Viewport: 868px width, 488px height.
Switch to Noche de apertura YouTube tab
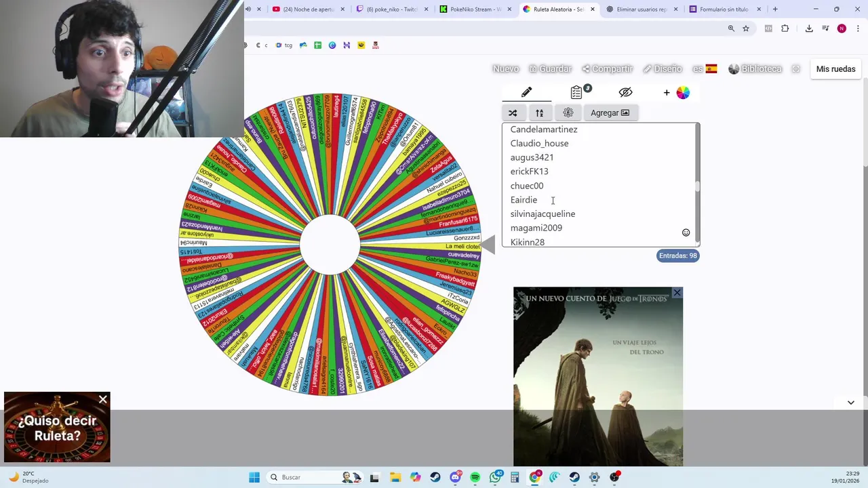[x=308, y=9]
